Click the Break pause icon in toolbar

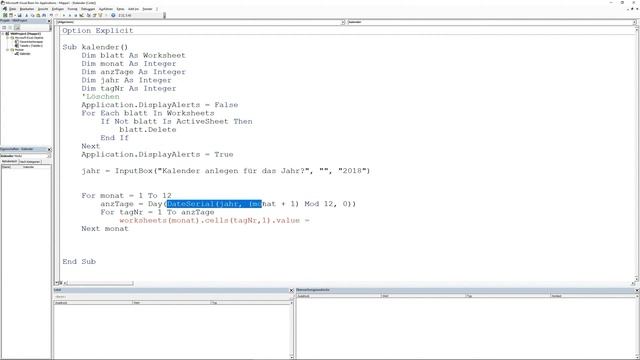tap(70, 15)
